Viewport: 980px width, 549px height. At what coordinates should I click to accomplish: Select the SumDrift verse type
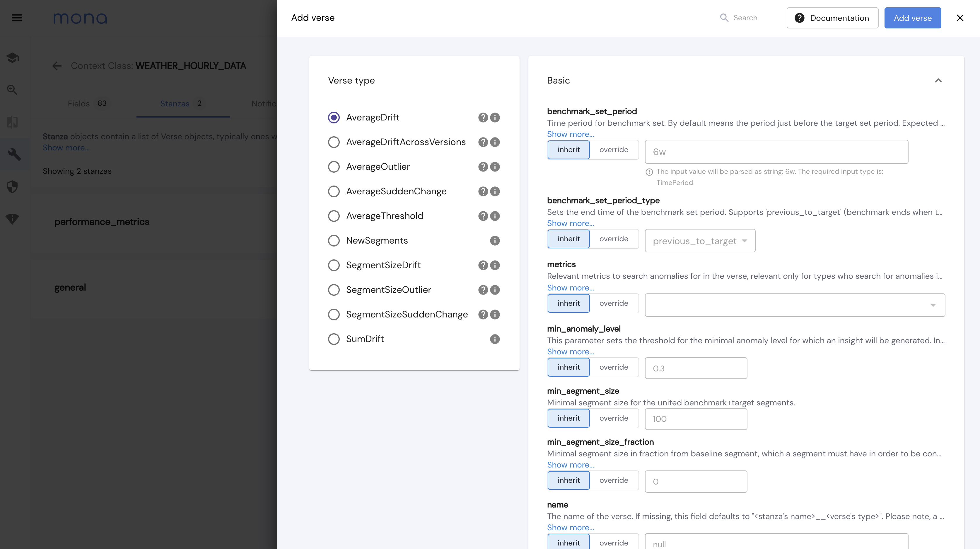click(x=333, y=339)
